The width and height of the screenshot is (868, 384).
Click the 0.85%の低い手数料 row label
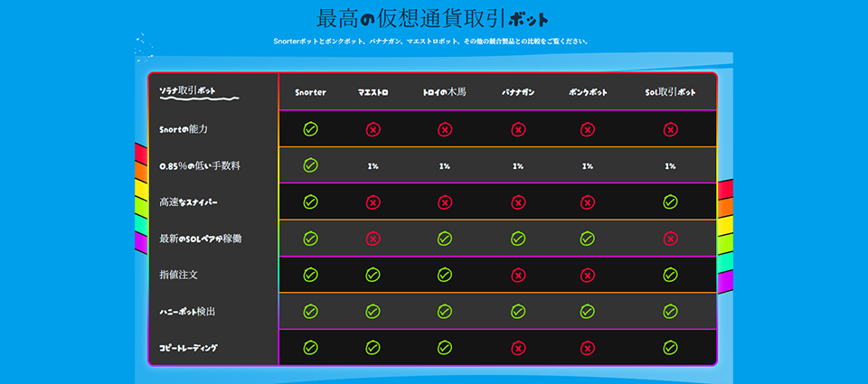coord(200,165)
